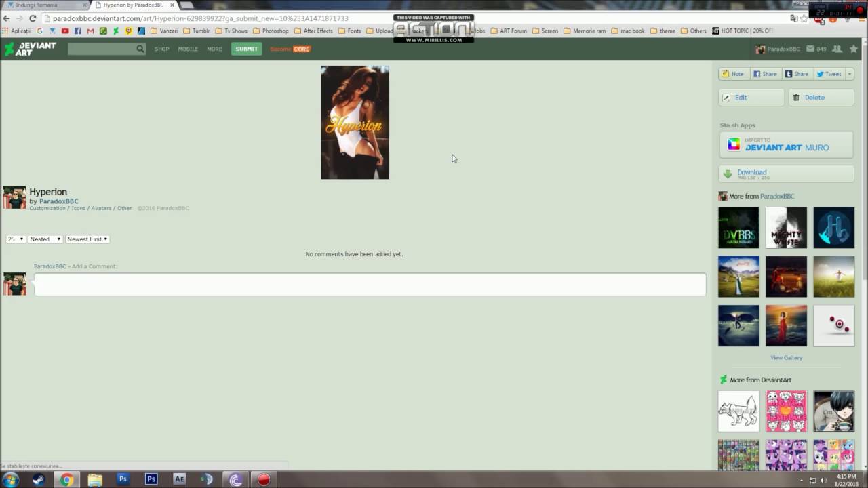
Task: Select Hyperion by ParadoxBBC tab
Action: (x=133, y=5)
